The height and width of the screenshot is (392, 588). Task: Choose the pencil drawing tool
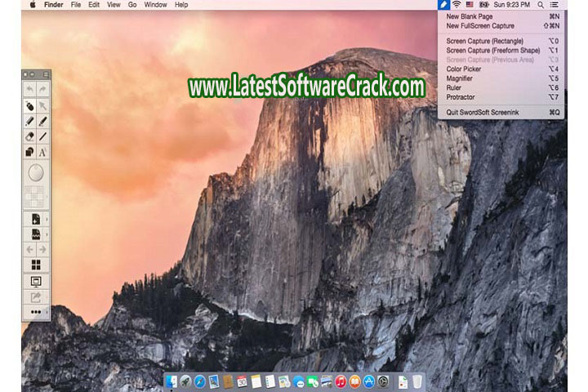click(x=29, y=121)
